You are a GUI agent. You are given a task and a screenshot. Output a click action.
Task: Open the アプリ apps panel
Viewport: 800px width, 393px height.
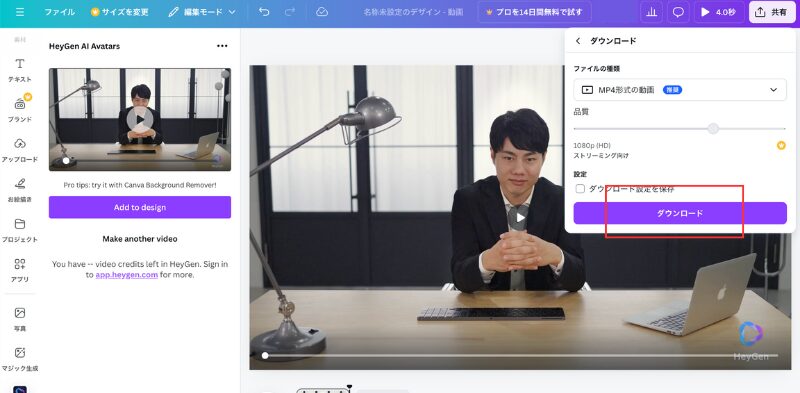pyautogui.click(x=20, y=270)
